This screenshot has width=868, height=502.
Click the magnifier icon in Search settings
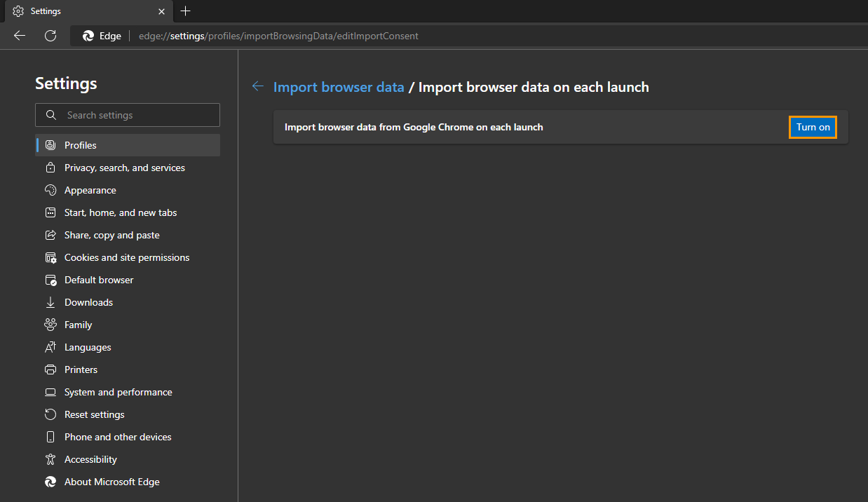(x=50, y=115)
